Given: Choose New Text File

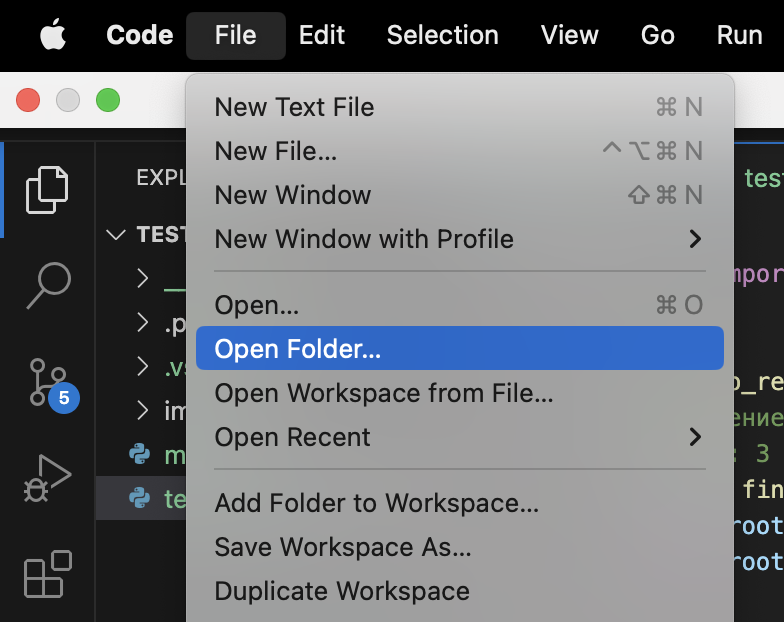Looking at the screenshot, I should point(460,107).
